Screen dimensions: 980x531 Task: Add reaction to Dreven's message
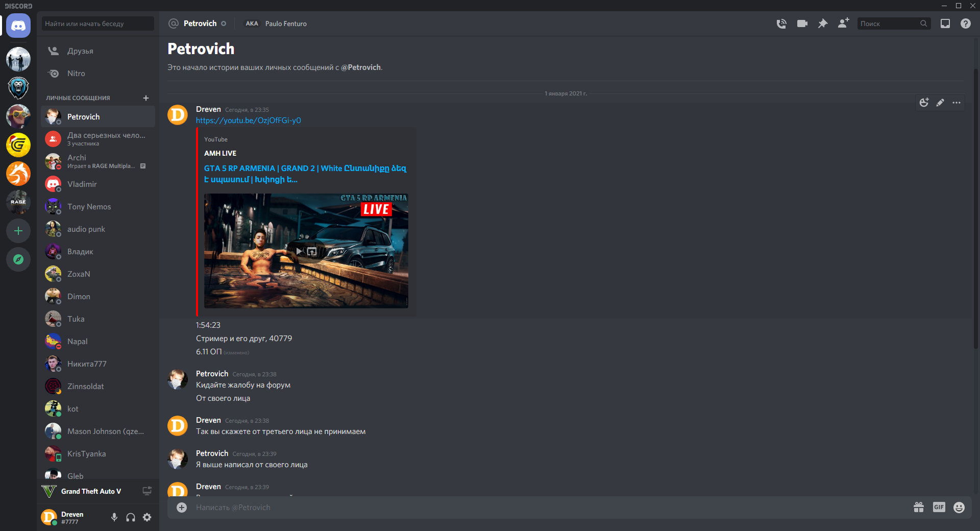coord(924,103)
